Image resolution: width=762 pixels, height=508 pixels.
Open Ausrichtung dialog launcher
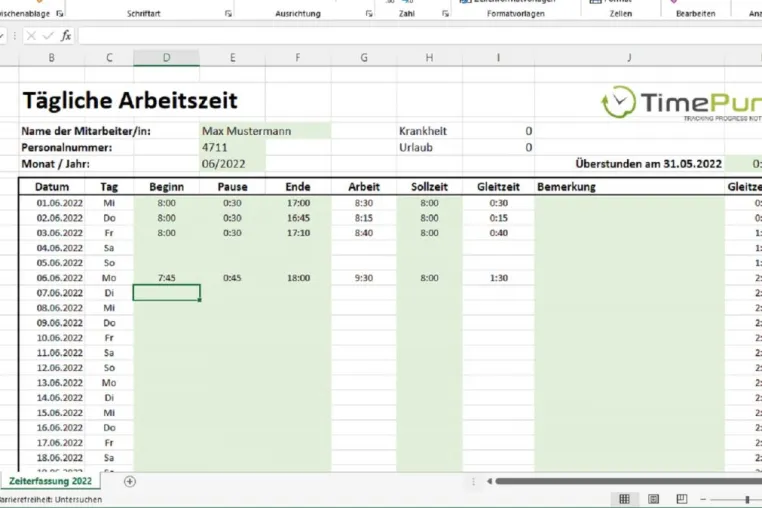(x=369, y=14)
